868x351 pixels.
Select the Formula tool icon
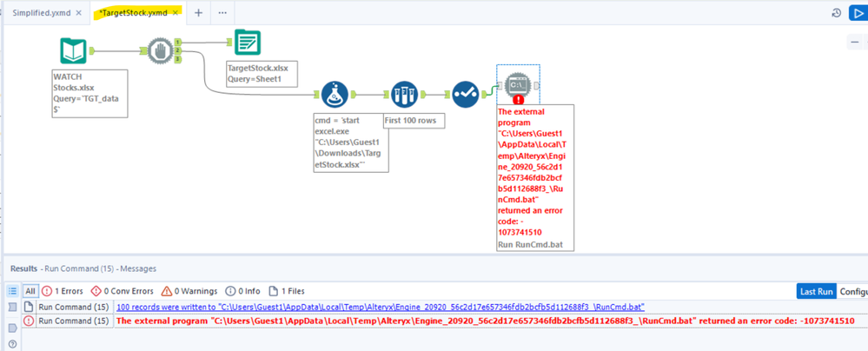tap(335, 94)
